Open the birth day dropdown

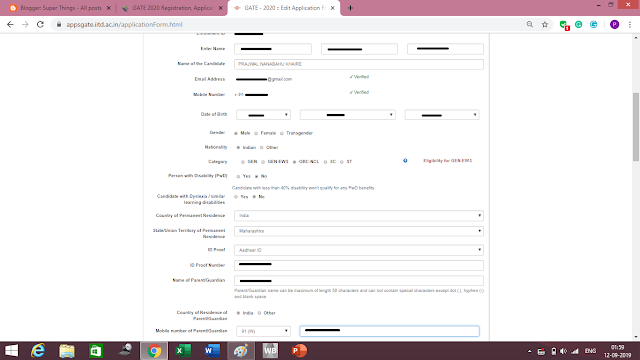point(263,115)
